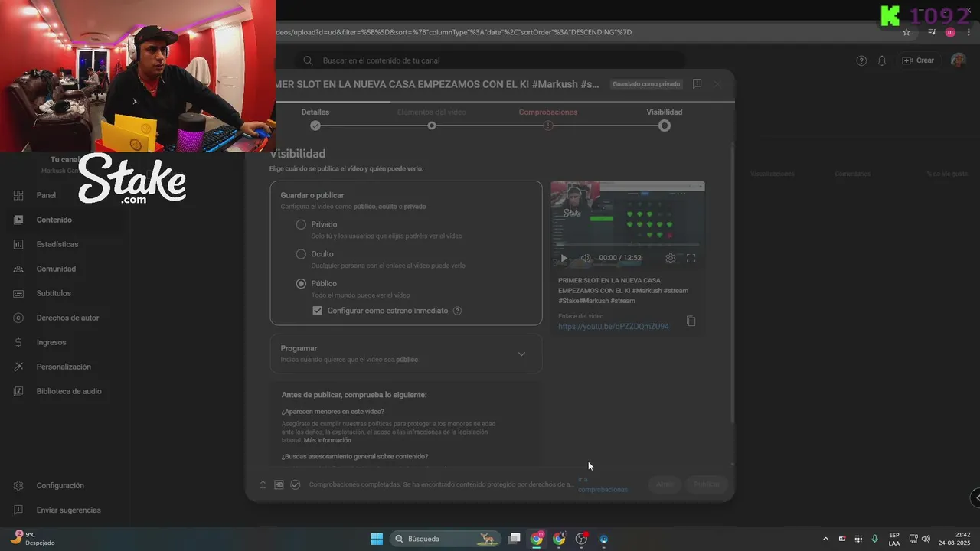This screenshot has width=980, height=551.
Task: Go to Estadísticas in the sidebar
Action: pos(57,244)
